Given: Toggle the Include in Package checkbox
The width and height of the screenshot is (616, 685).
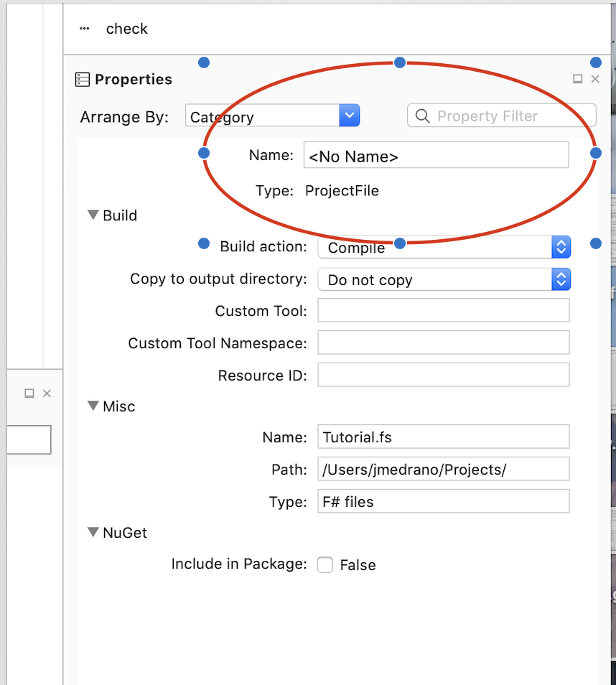Looking at the screenshot, I should pos(325,565).
